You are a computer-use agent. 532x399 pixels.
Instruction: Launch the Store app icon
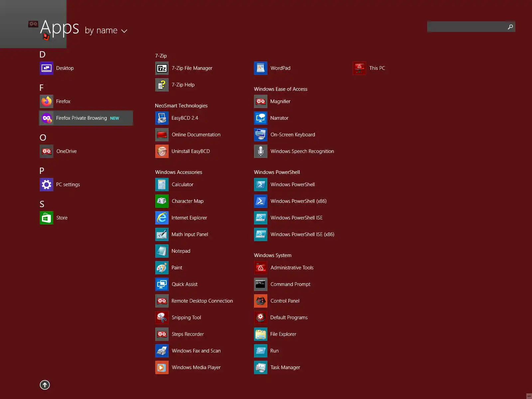click(47, 218)
